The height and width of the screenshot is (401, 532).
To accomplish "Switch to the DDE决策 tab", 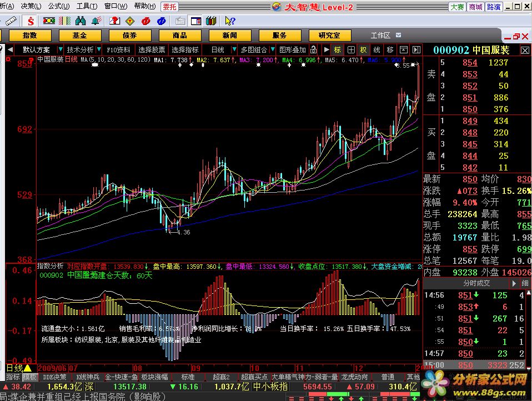I will tap(54, 377).
